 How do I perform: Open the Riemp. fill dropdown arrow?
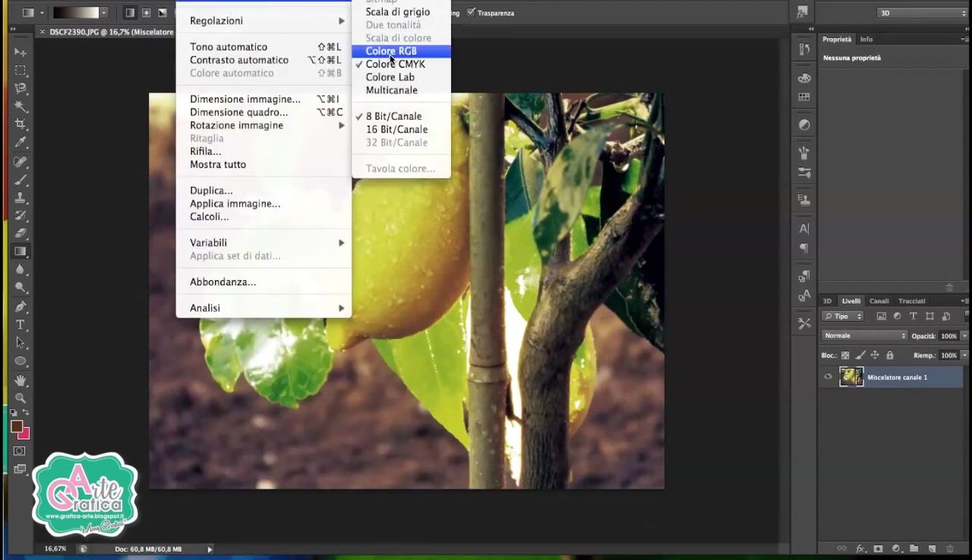(964, 355)
